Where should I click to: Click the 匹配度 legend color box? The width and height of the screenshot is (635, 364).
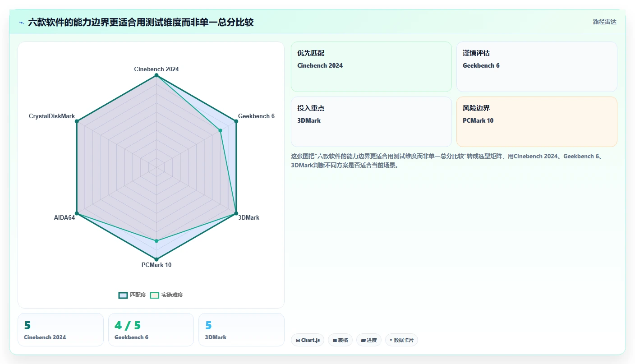coord(123,295)
